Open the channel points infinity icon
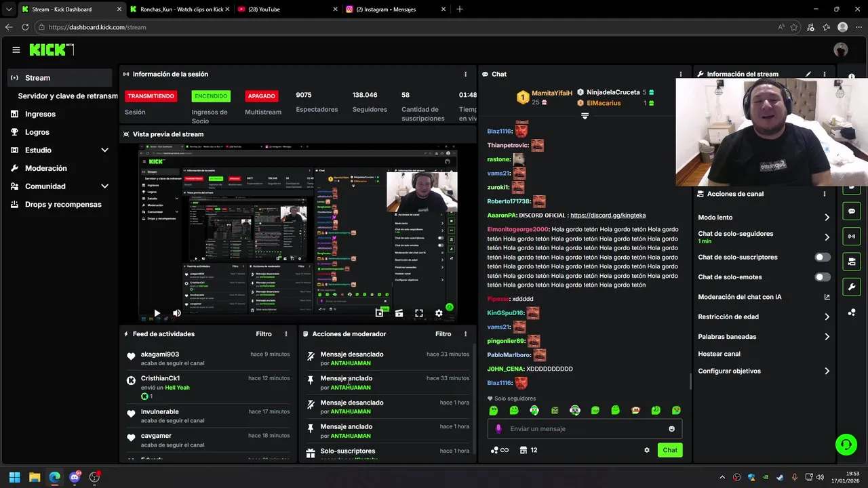 (x=499, y=450)
